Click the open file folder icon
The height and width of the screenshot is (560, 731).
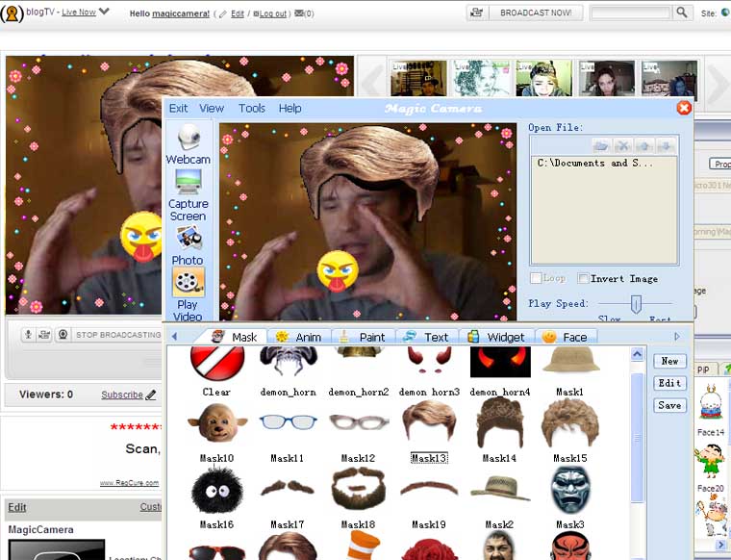pyautogui.click(x=601, y=145)
